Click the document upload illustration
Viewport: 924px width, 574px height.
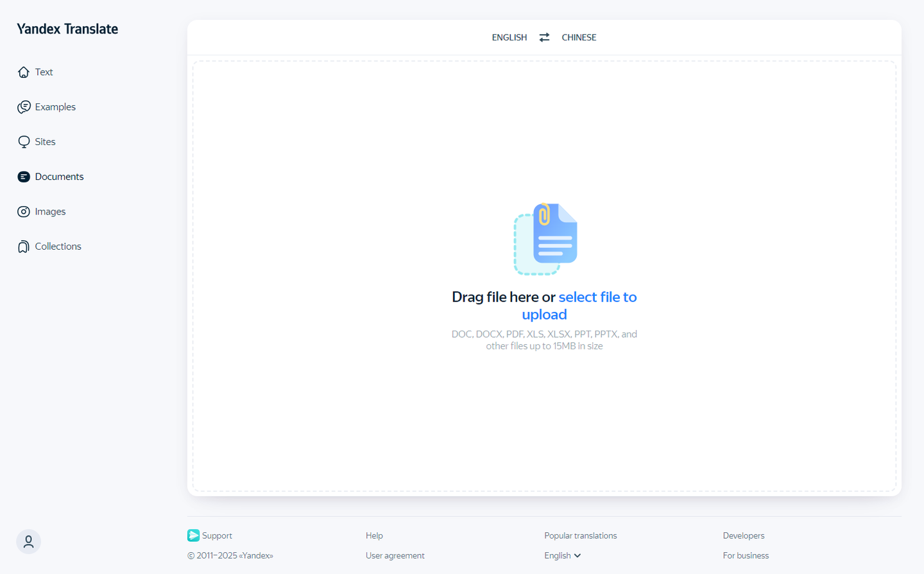pos(545,239)
